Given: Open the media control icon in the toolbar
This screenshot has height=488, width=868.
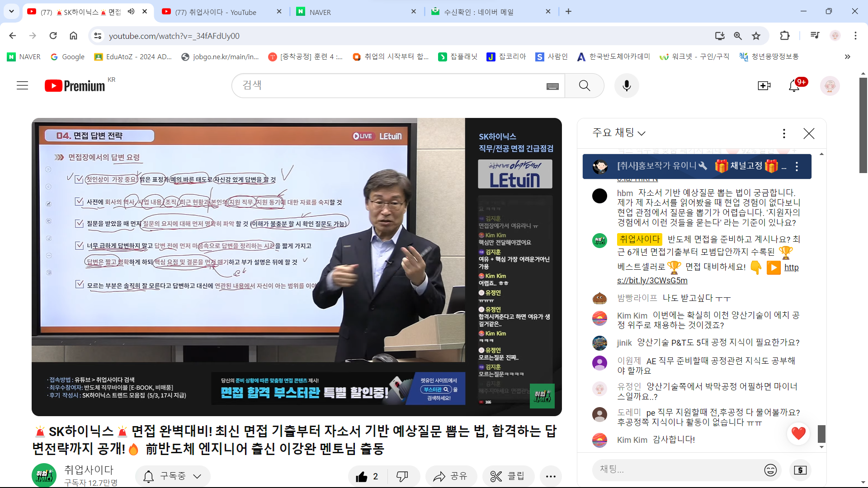Looking at the screenshot, I should click(815, 36).
